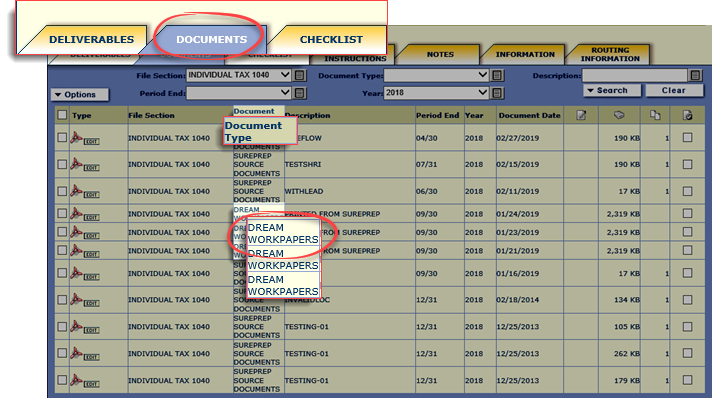The image size is (712, 398).
Task: Switch to the NOTES tab
Action: pyautogui.click(x=440, y=54)
